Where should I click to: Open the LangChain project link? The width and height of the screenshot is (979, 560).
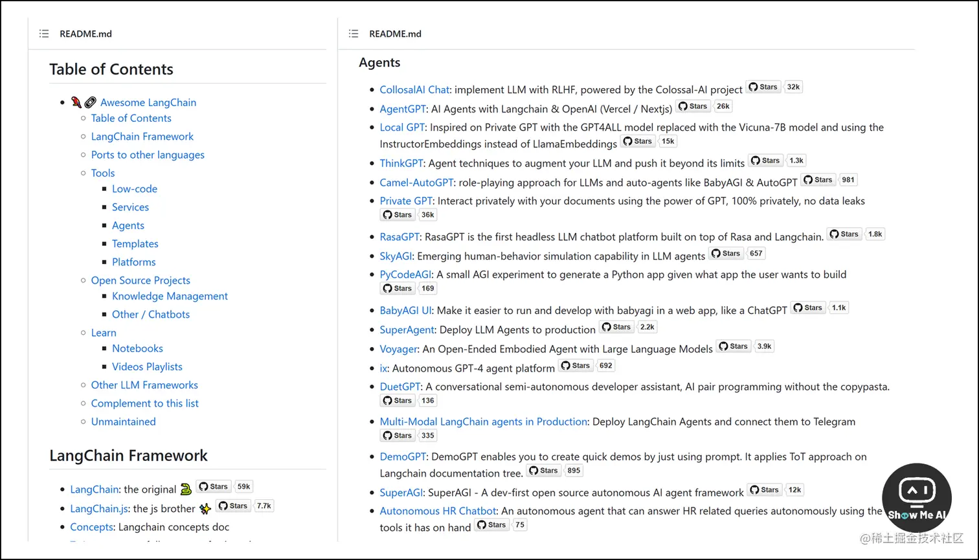[x=95, y=489]
